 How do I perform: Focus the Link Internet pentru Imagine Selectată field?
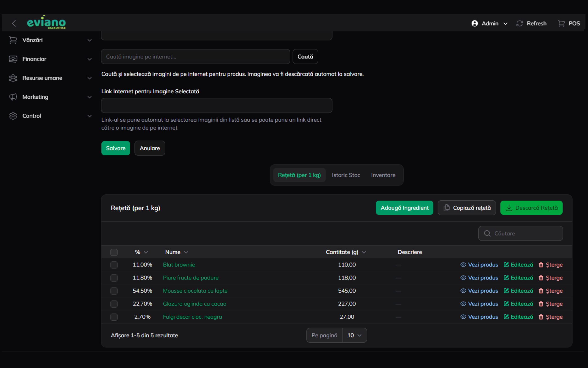[x=217, y=105]
